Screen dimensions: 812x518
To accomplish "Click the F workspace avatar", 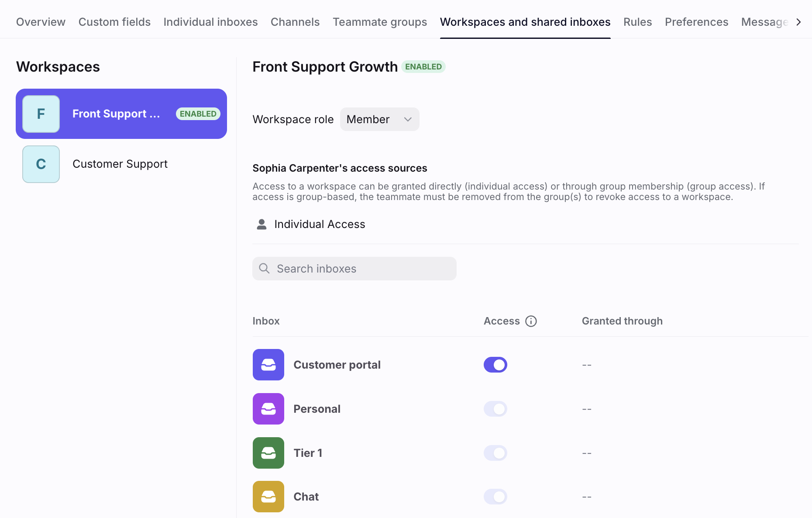I will tap(41, 114).
